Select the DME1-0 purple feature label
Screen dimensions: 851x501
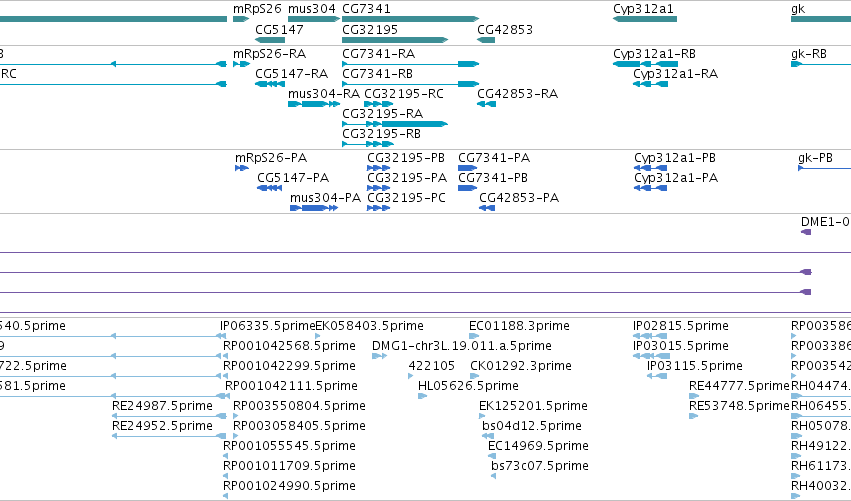pyautogui.click(x=825, y=221)
